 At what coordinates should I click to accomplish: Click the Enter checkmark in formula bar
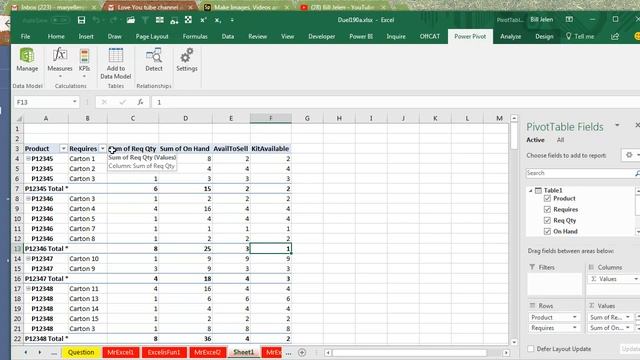(122, 102)
